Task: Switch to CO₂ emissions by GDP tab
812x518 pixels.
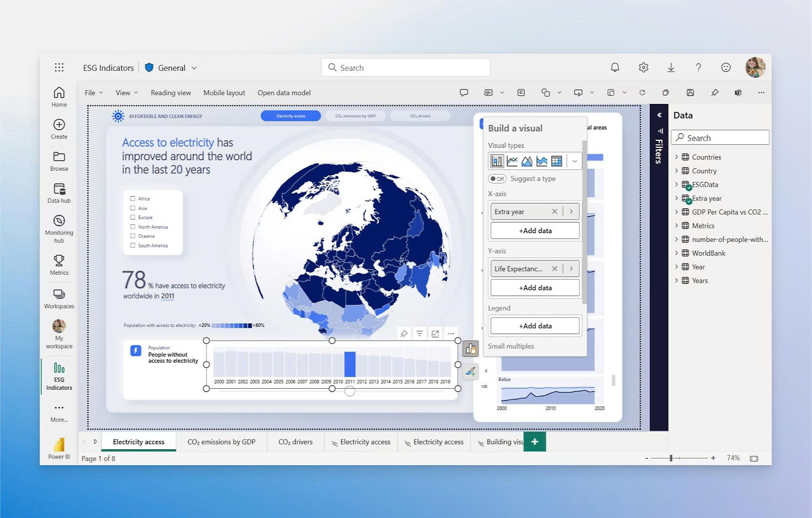Action: 221,442
